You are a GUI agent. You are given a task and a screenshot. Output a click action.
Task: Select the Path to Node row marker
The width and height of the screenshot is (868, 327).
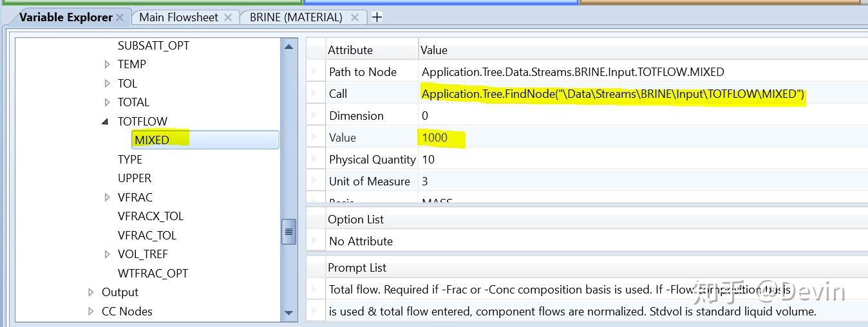pos(315,72)
